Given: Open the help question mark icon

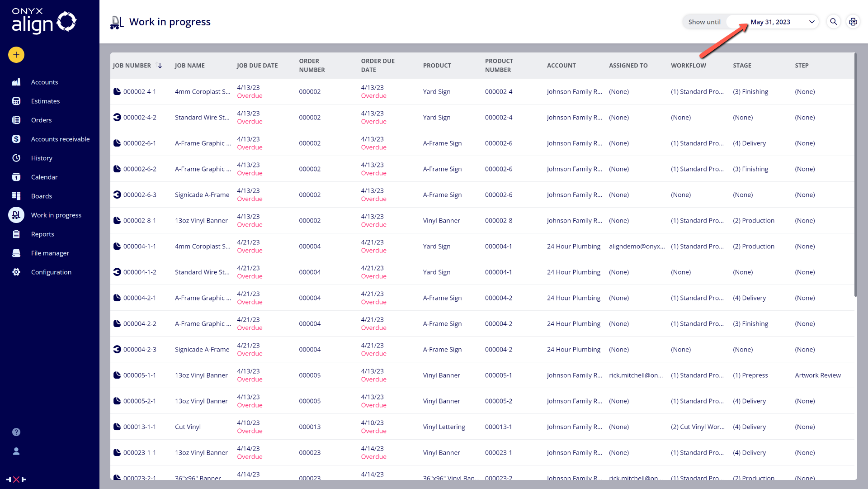Looking at the screenshot, I should (x=16, y=432).
